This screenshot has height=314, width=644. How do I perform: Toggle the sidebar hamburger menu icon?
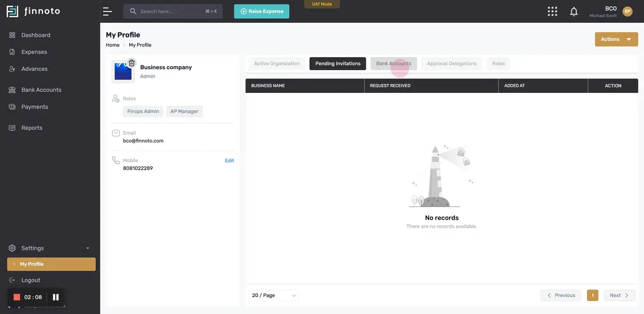coord(107,12)
